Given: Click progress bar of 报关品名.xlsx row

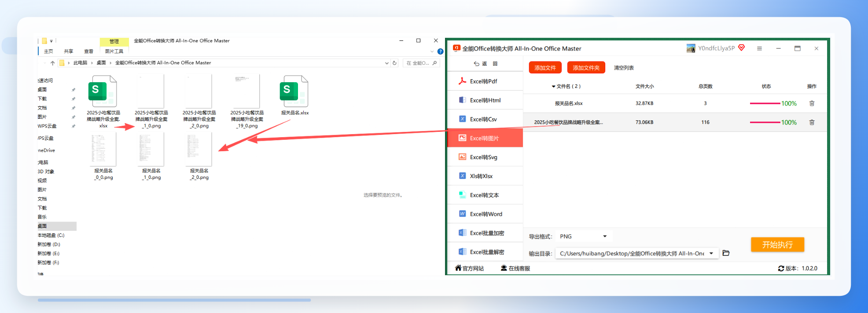Looking at the screenshot, I should coord(765,103).
